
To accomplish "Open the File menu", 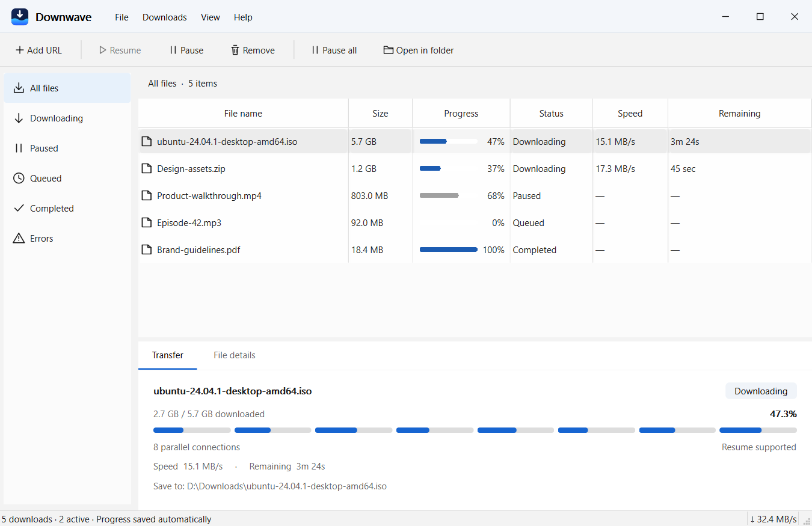I will 121,17.
